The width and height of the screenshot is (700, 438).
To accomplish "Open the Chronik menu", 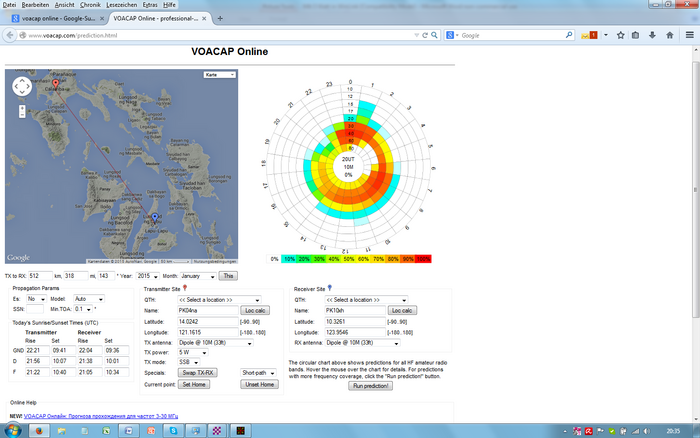I will 90,5.
